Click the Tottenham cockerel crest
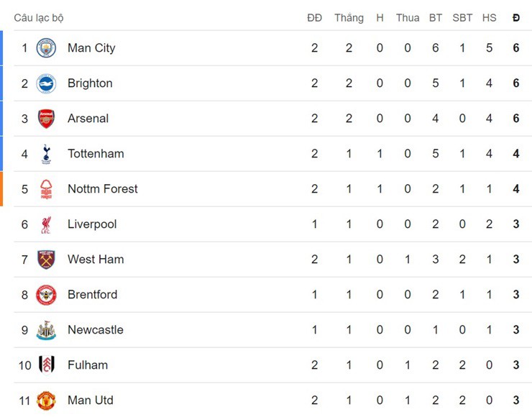532x417 pixels. point(46,154)
